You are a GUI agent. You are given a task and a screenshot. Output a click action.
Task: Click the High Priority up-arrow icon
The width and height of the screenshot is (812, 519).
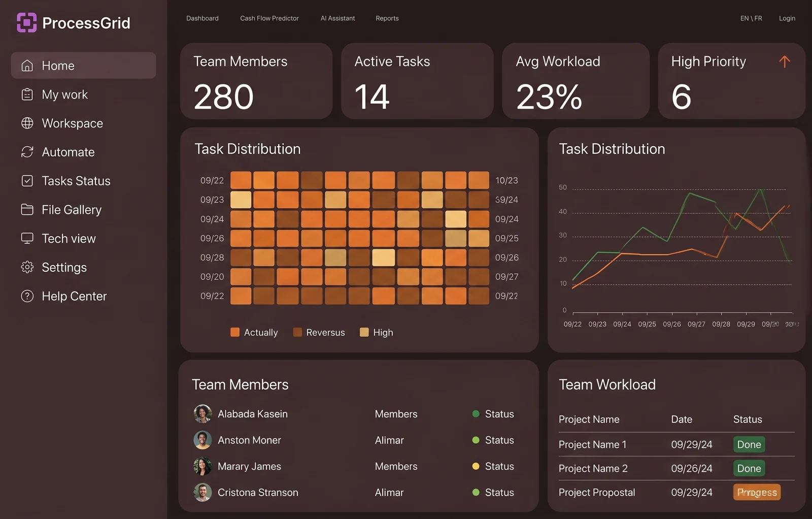[785, 61]
